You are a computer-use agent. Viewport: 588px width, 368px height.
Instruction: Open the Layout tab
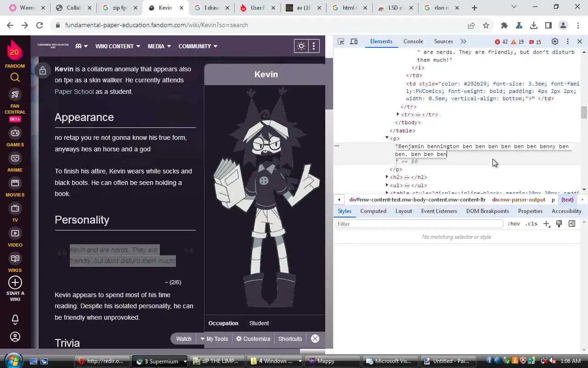404,211
